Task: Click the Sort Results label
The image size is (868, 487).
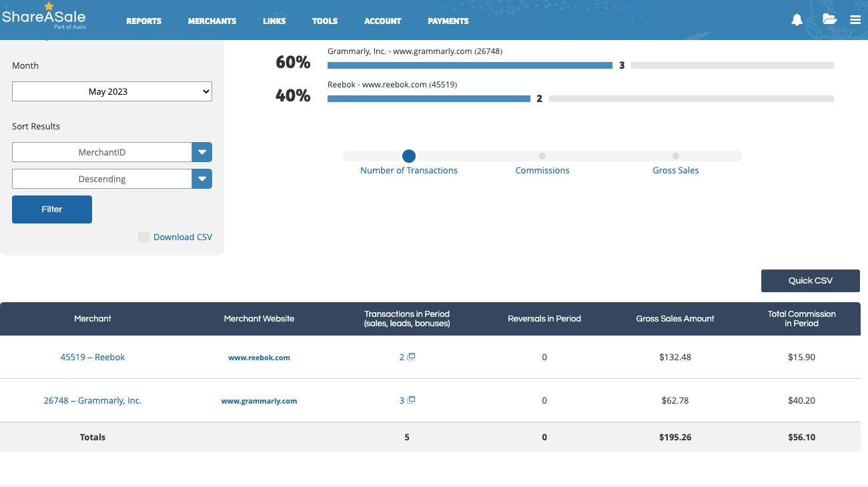Action: pyautogui.click(x=36, y=126)
